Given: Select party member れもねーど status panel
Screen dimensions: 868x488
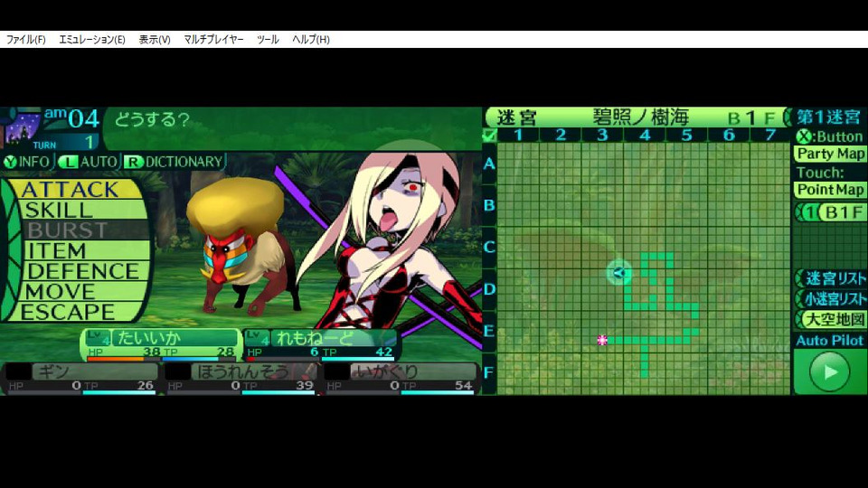Looking at the screenshot, I should click(321, 344).
